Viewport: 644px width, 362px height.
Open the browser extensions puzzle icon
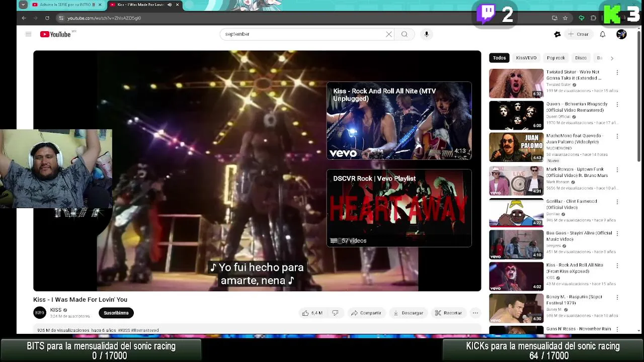pos(594,18)
